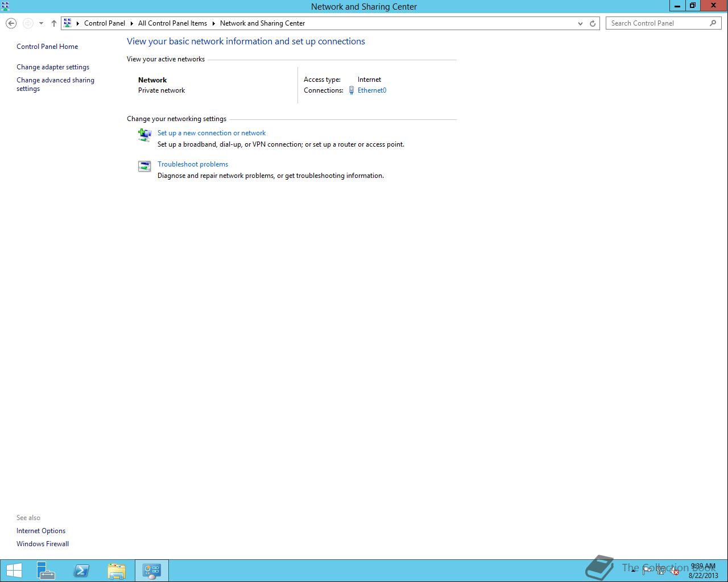The image size is (728, 582).
Task: Navigate to Control Panel breadcrumb
Action: [105, 23]
